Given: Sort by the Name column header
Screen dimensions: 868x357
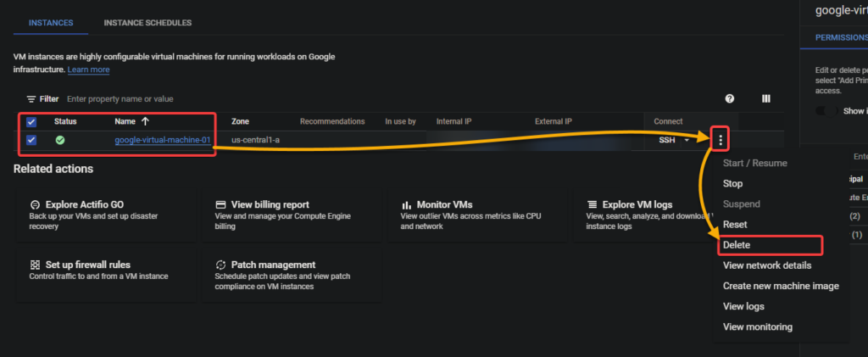Looking at the screenshot, I should tap(131, 121).
